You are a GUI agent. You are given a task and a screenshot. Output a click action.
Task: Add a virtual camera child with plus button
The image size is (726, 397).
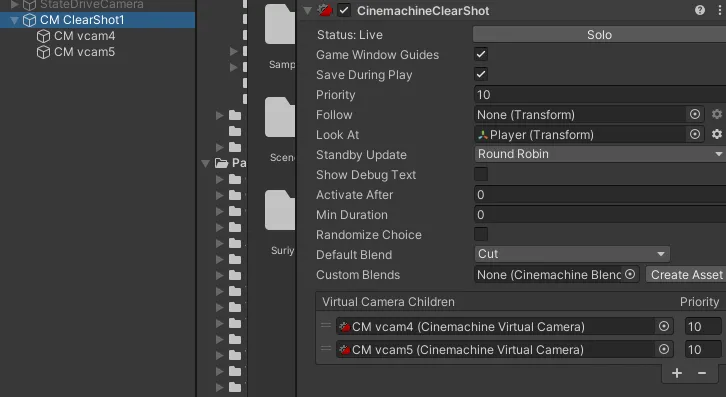pos(676,373)
